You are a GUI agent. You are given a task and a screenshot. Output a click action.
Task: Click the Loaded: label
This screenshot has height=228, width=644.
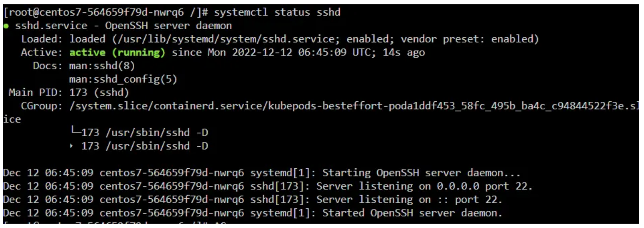click(x=42, y=39)
